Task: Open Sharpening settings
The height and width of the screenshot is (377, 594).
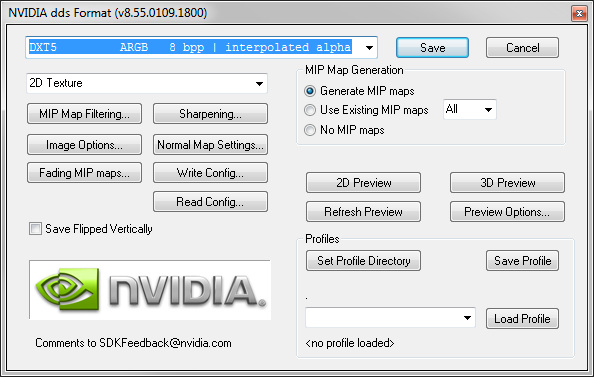Action: (x=210, y=114)
